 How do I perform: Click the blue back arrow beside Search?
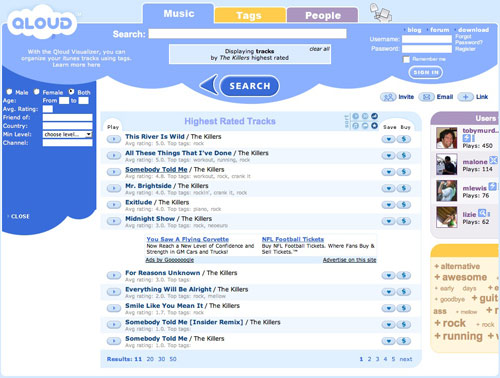(209, 85)
